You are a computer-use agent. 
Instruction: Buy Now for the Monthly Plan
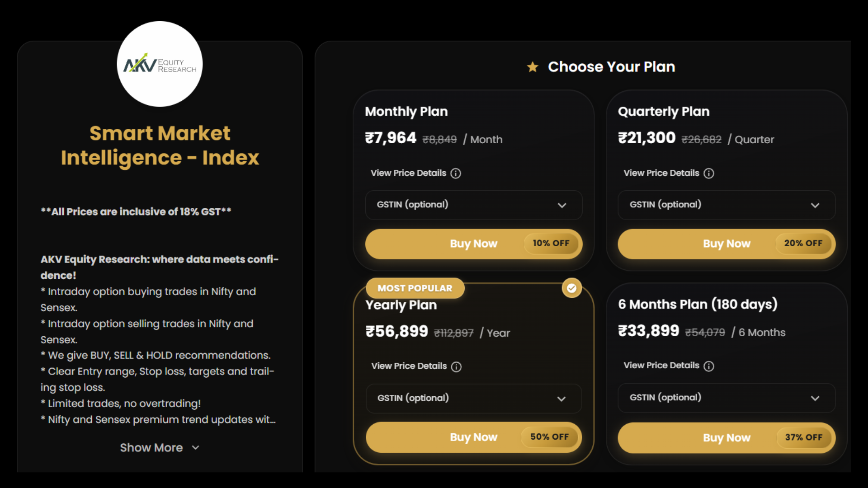473,244
